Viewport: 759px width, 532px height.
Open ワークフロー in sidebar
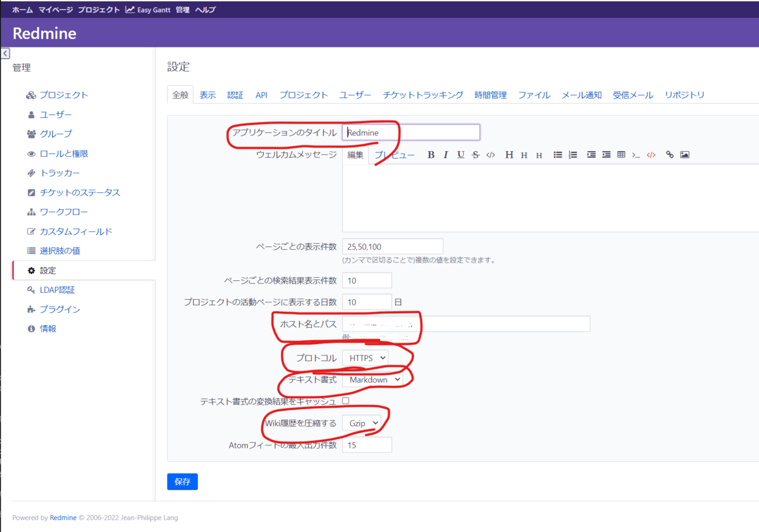64,212
